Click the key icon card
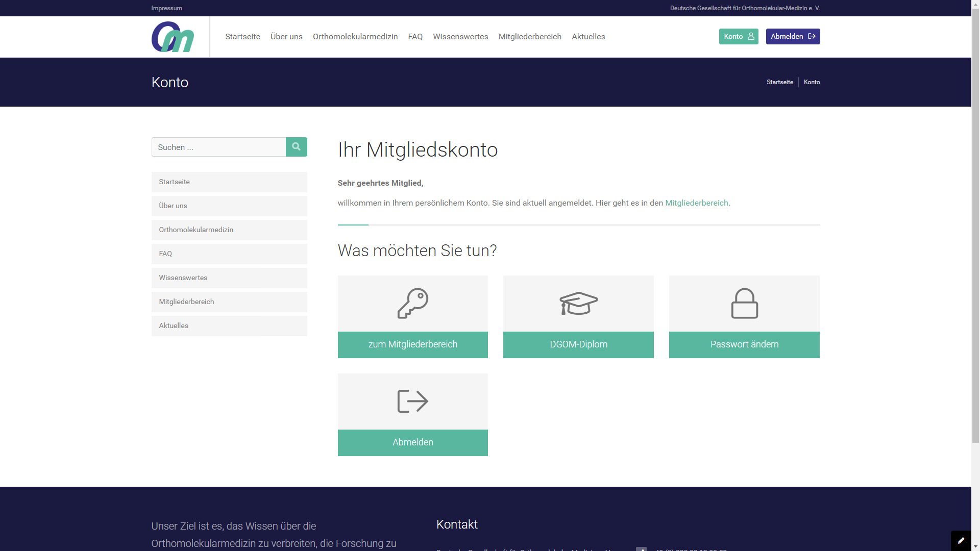 (x=413, y=304)
